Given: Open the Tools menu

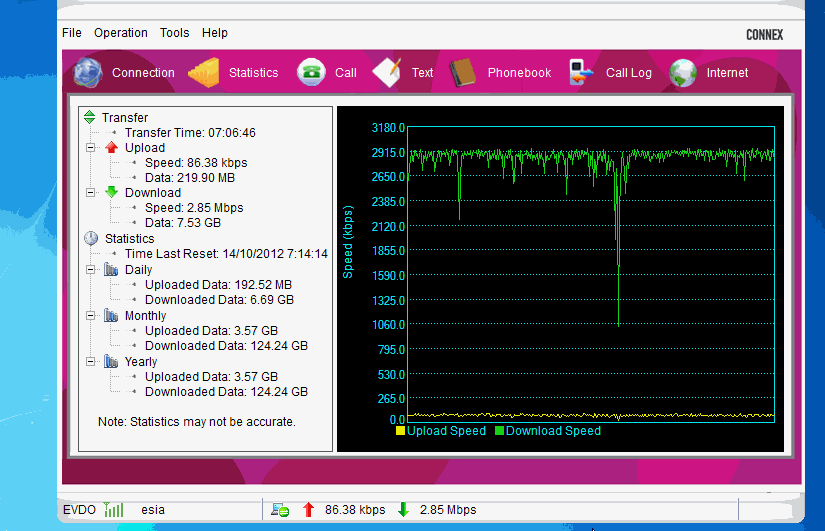Looking at the screenshot, I should pyautogui.click(x=174, y=33).
